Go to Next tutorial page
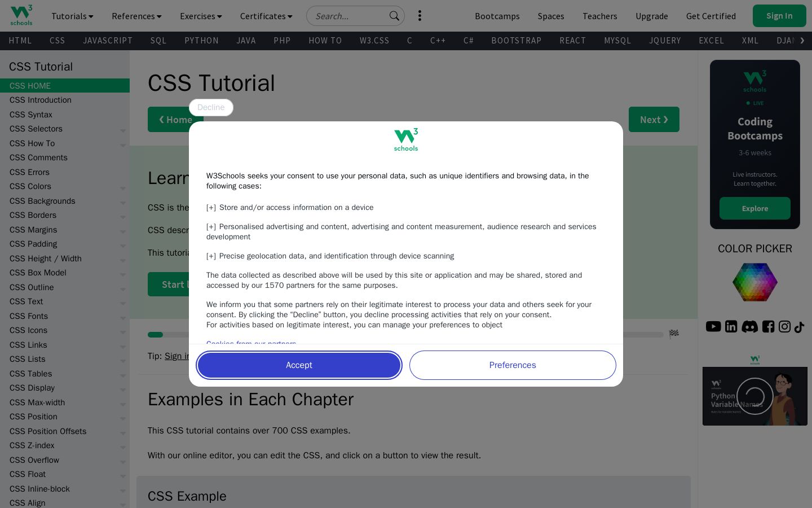This screenshot has height=508, width=812. [654, 120]
